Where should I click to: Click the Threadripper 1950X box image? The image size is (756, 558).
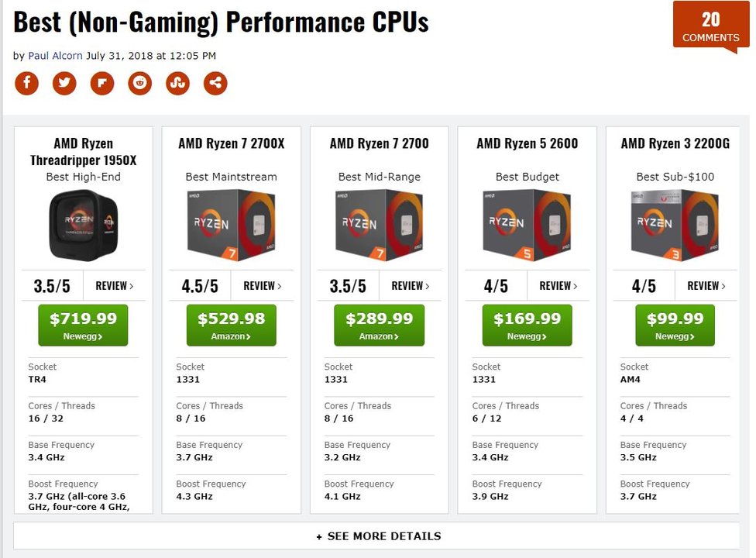click(x=84, y=226)
